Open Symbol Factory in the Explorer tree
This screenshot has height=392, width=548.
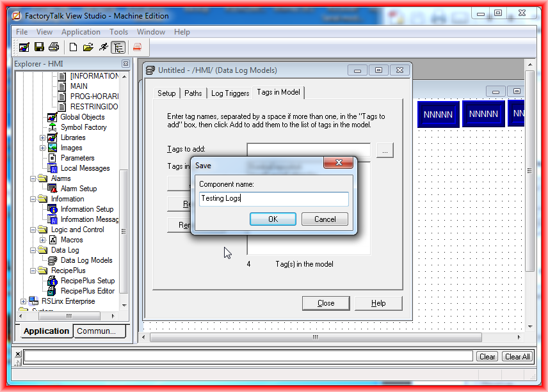pyautogui.click(x=83, y=127)
